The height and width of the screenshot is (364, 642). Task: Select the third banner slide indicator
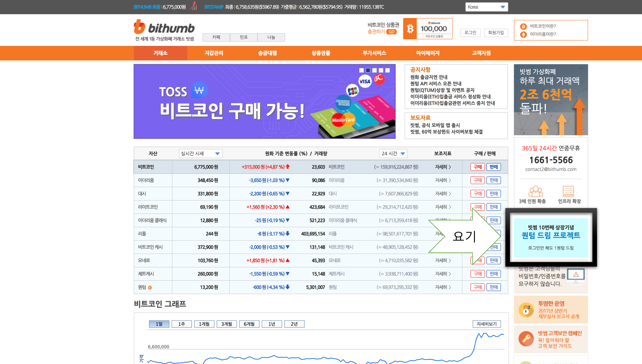(375, 70)
